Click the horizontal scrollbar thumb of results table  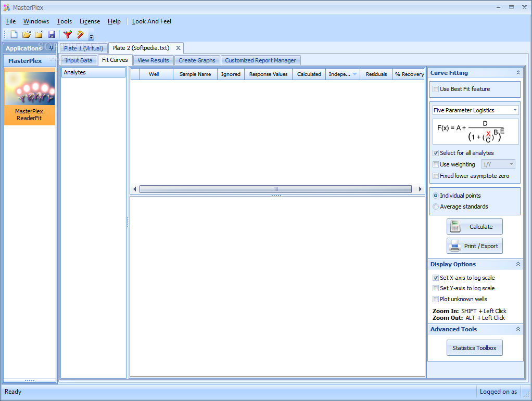click(275, 189)
